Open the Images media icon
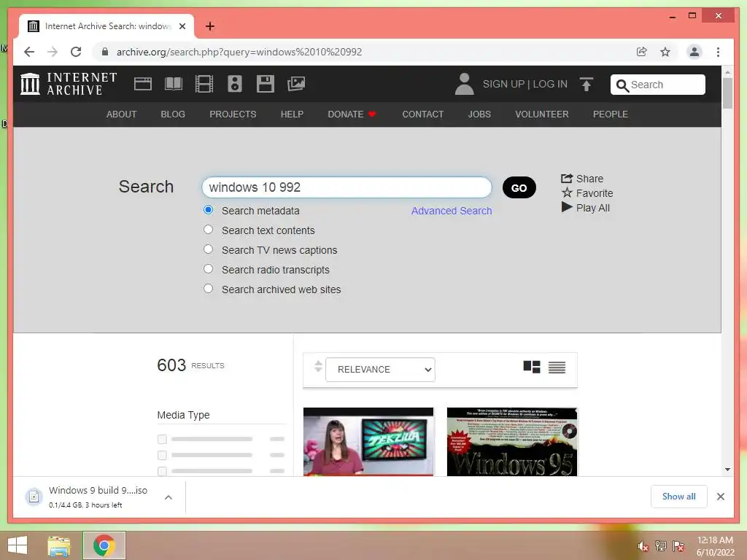The image size is (747, 560). (x=296, y=84)
